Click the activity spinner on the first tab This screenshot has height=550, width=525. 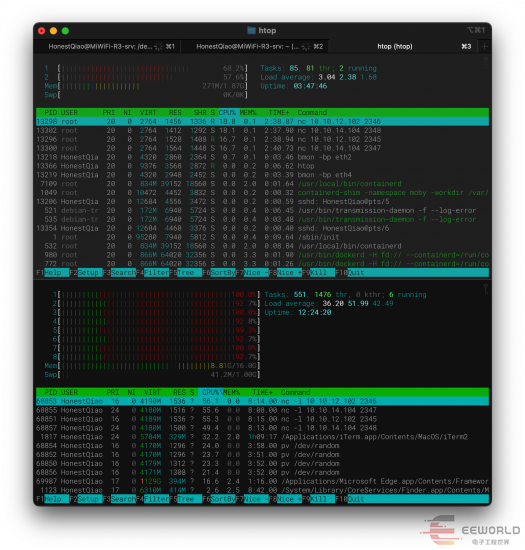[x=159, y=47]
